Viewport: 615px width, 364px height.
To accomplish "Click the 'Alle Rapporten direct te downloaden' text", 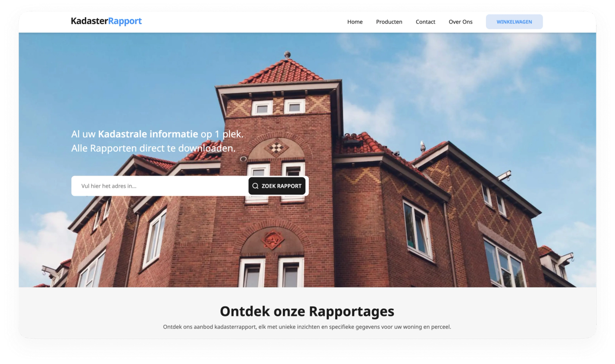I will click(x=153, y=148).
